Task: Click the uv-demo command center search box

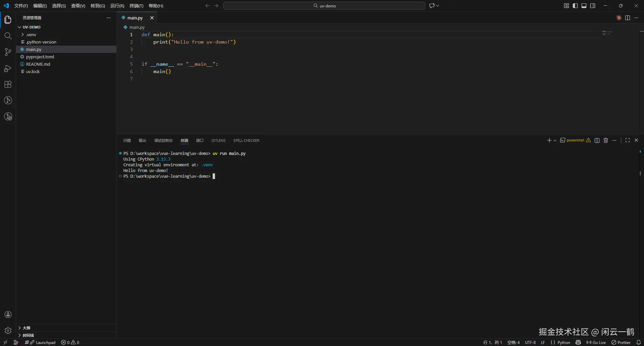Action: [x=324, y=6]
